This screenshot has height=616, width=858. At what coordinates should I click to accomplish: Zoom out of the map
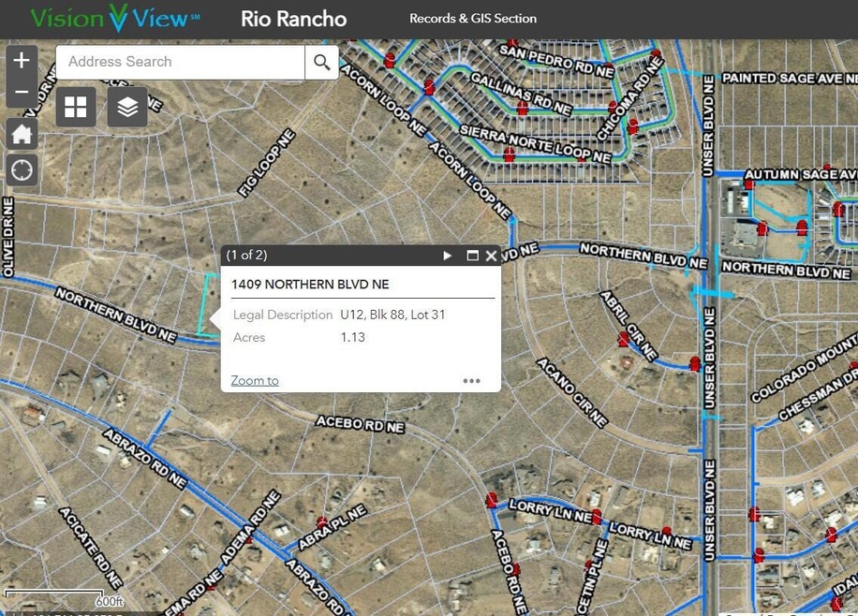22,92
